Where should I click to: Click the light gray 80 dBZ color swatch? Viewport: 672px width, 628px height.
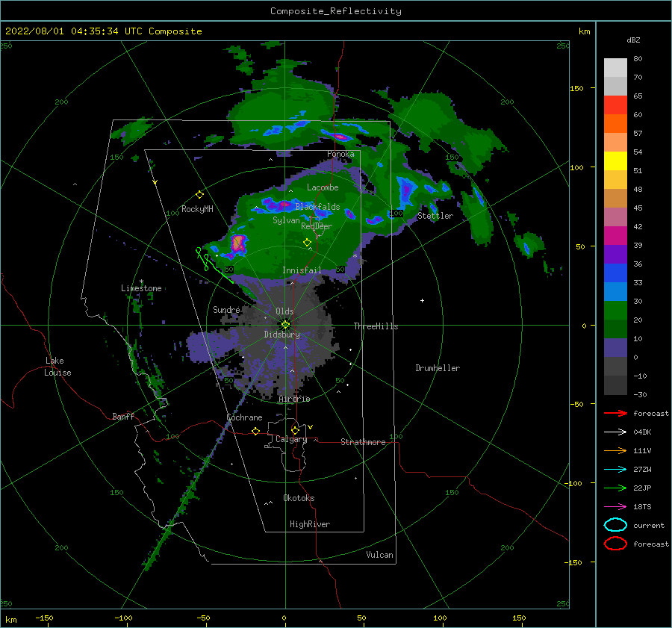(x=615, y=67)
